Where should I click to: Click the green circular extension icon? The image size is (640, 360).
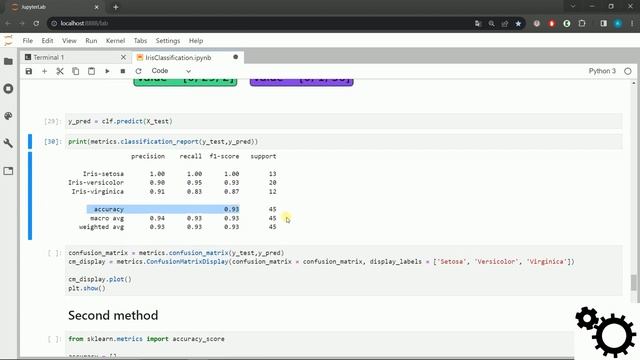point(567,24)
